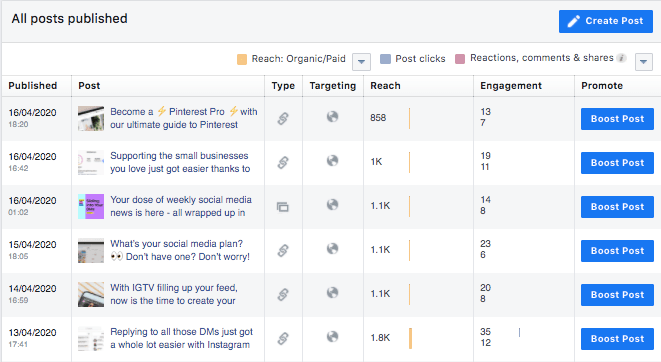Click the orange Reach legend color swatch

[x=242, y=59]
